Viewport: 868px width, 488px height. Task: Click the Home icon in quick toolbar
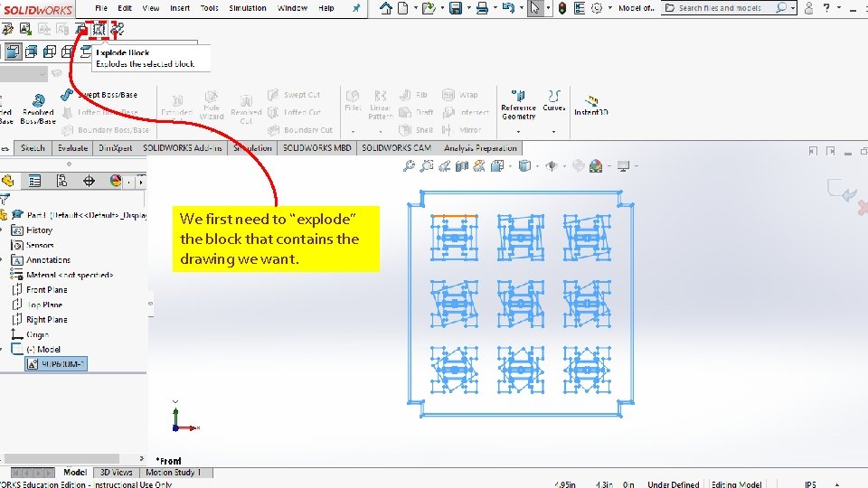pyautogui.click(x=386, y=8)
